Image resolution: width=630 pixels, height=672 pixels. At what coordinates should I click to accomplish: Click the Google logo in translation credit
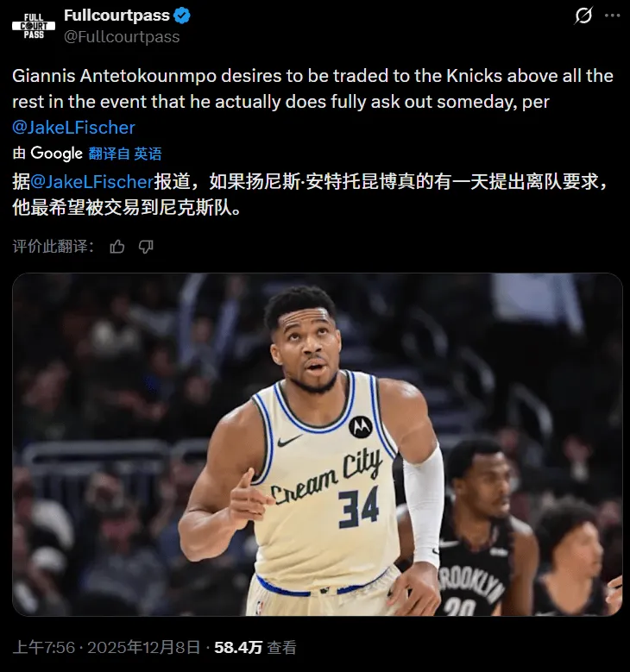56,153
